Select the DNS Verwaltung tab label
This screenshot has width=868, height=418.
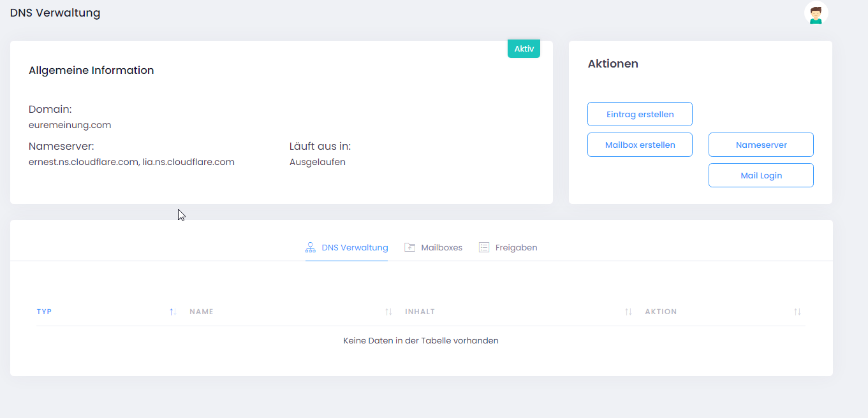click(355, 247)
